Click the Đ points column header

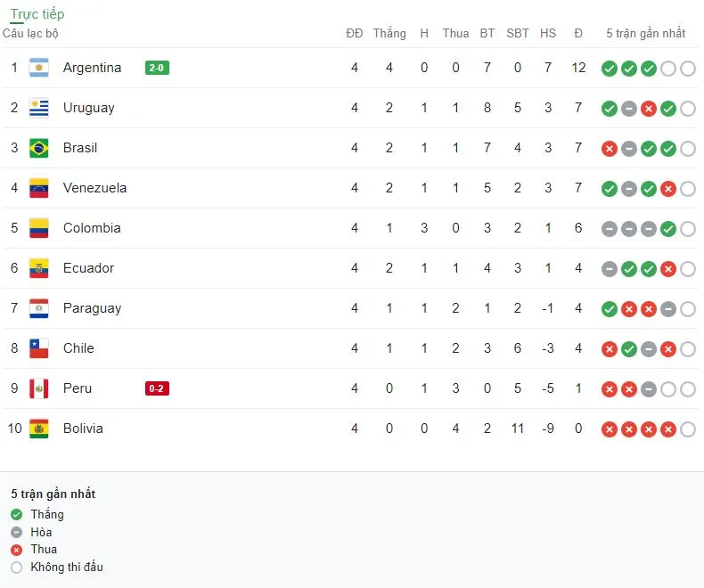click(578, 33)
